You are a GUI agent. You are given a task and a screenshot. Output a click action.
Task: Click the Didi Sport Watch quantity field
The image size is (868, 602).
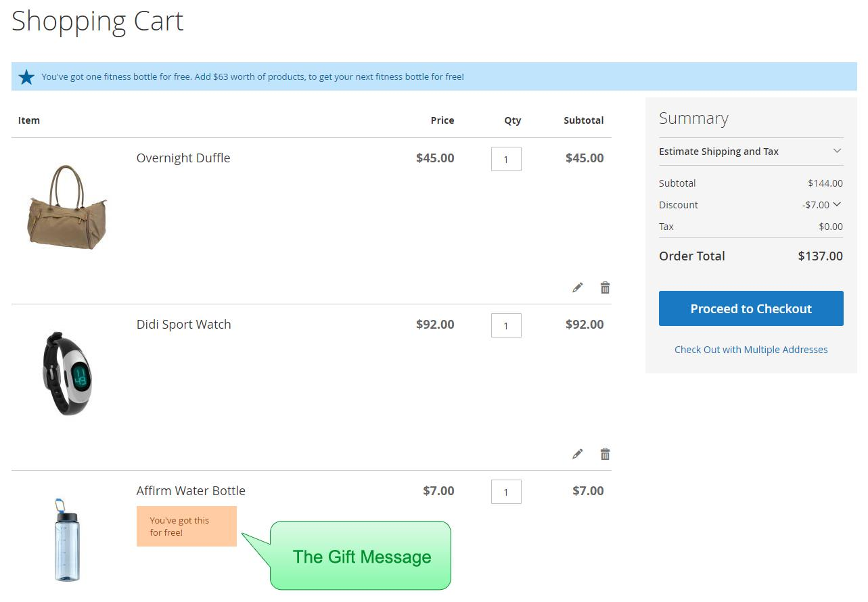click(x=506, y=325)
